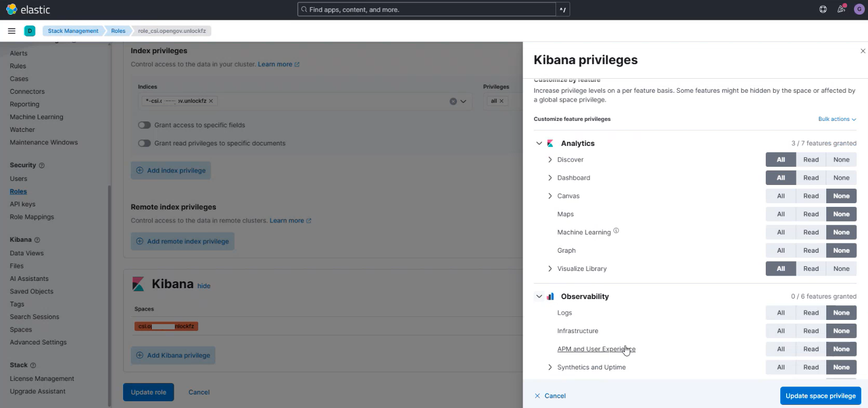Screen dimensions: 868x408
Task: Click Add index privilege button
Action: pos(171,170)
